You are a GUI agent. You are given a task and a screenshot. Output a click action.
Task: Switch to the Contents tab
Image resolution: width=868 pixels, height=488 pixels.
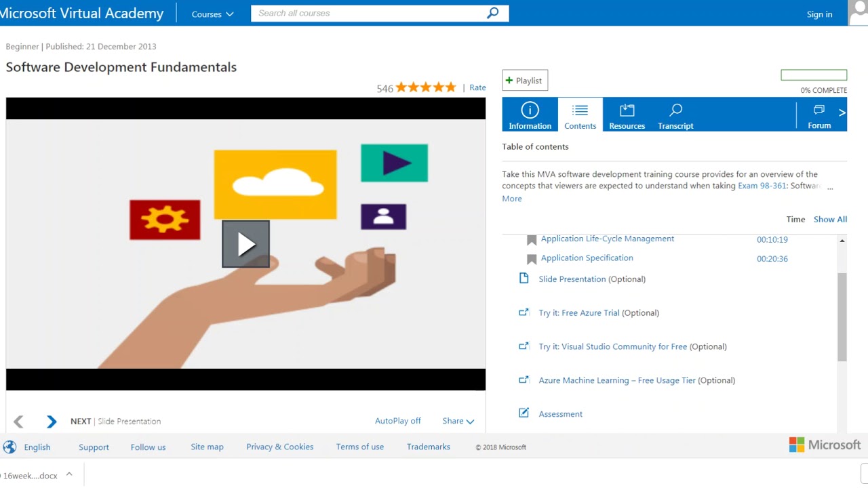click(580, 115)
